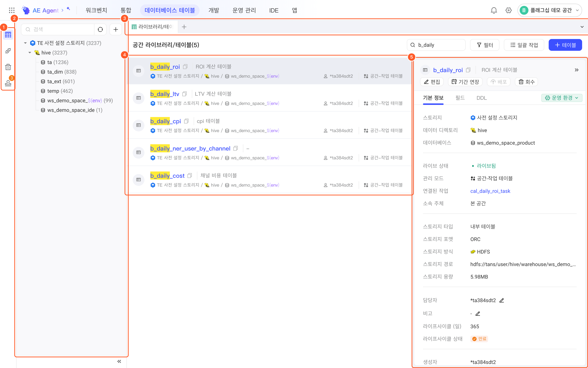
Task: Switch to 워크벤치 menu
Action: 96,10
